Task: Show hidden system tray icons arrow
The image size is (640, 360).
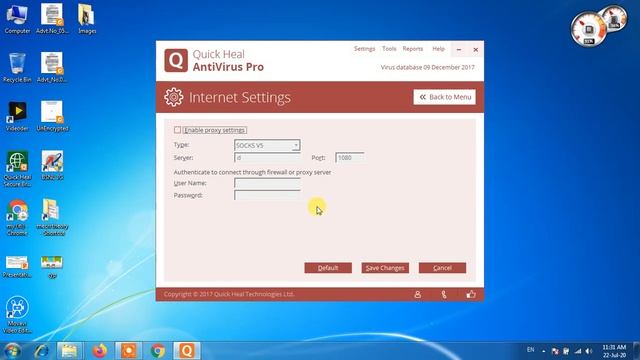Action: pos(544,351)
